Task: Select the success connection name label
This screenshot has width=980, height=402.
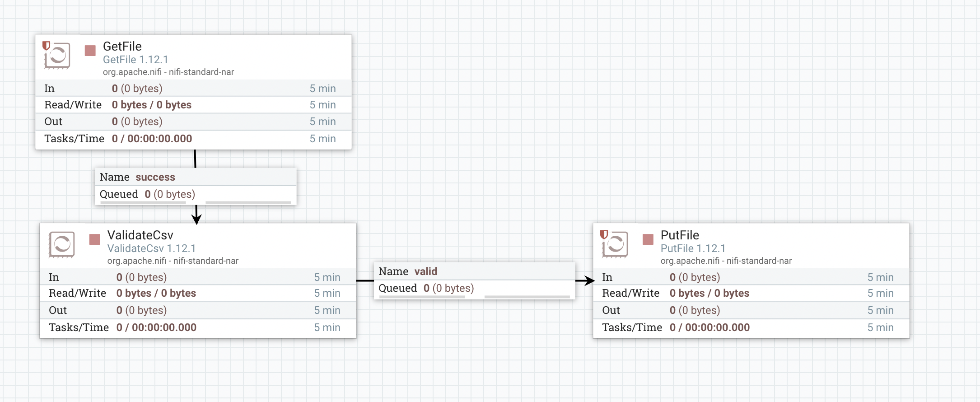Action: [155, 177]
